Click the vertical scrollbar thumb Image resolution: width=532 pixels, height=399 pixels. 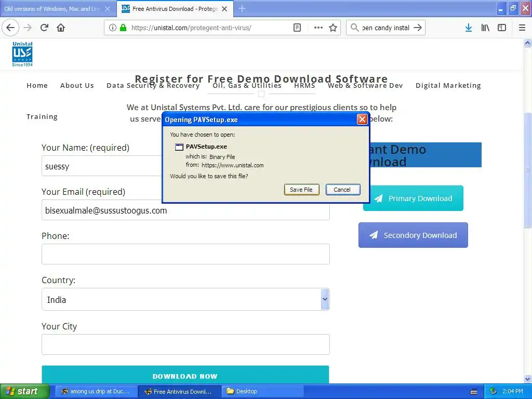[528, 170]
